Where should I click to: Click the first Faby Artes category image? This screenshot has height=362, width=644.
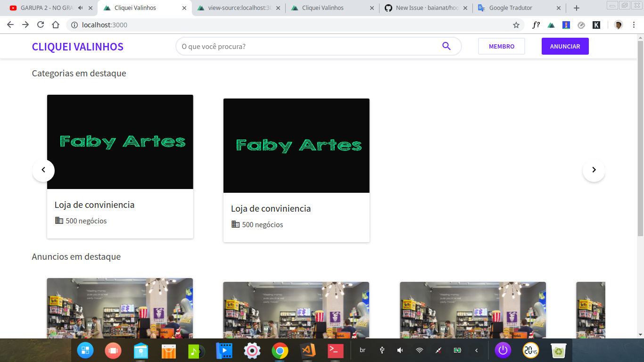click(120, 141)
